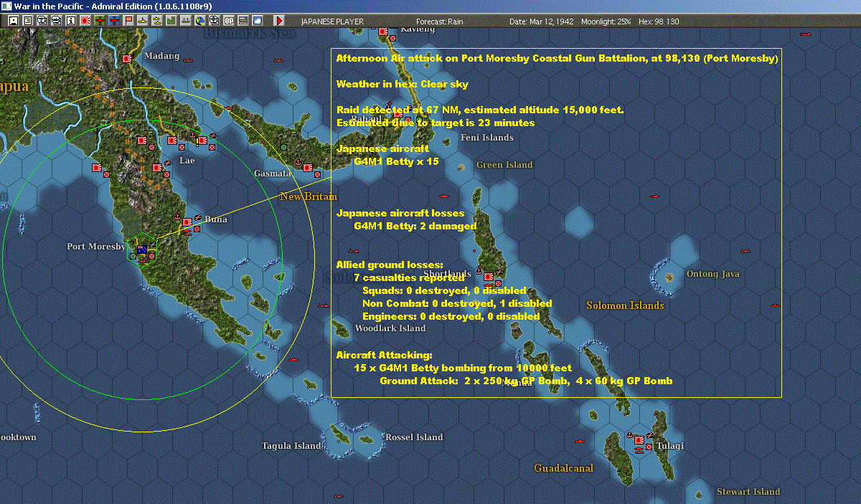Click 'Weather in hex: Clear sky' report line

[x=403, y=85]
